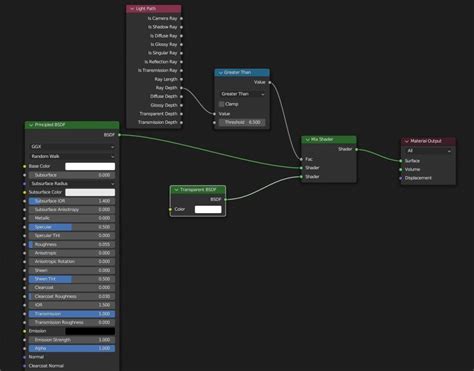The height and width of the screenshot is (371, 474).
Task: Collapse the Principled BSDF node chevron
Action: point(31,125)
